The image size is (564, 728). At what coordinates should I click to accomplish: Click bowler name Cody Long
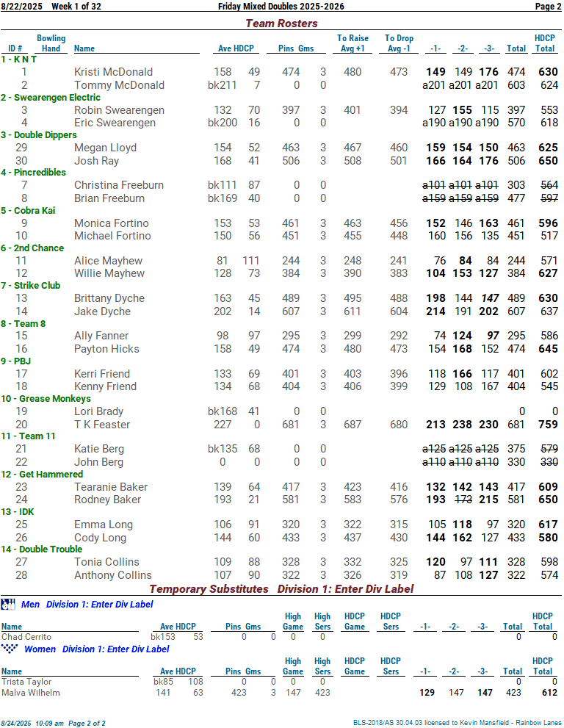(101, 538)
